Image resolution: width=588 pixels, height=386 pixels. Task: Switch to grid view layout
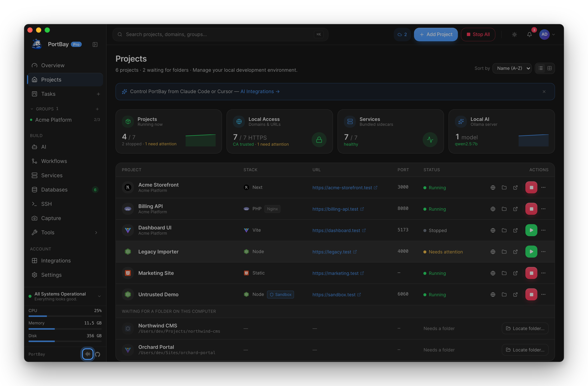point(549,68)
